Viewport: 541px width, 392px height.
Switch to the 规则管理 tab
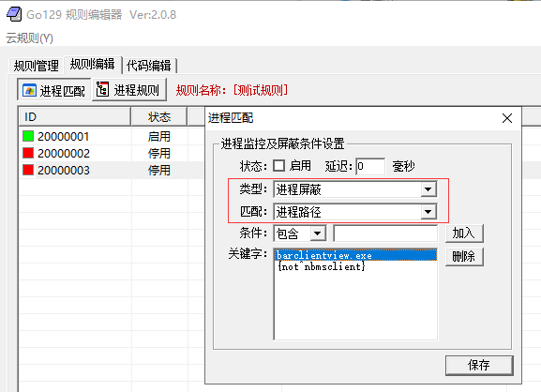37,66
